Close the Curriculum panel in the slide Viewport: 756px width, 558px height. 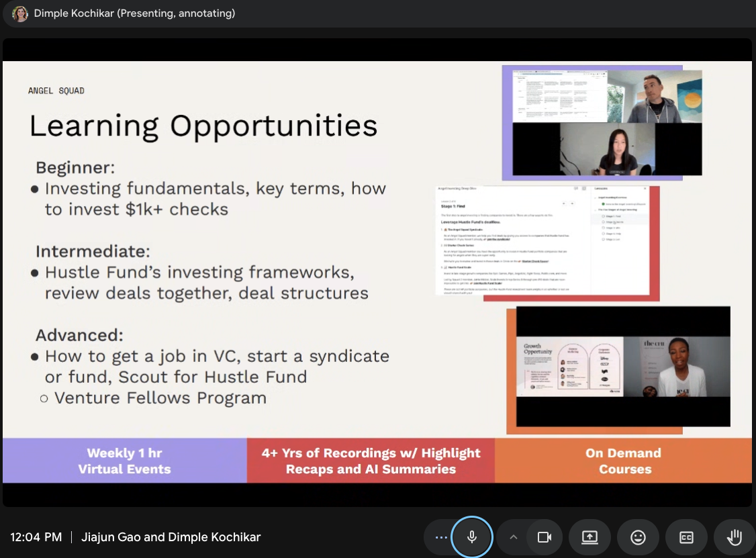click(645, 189)
